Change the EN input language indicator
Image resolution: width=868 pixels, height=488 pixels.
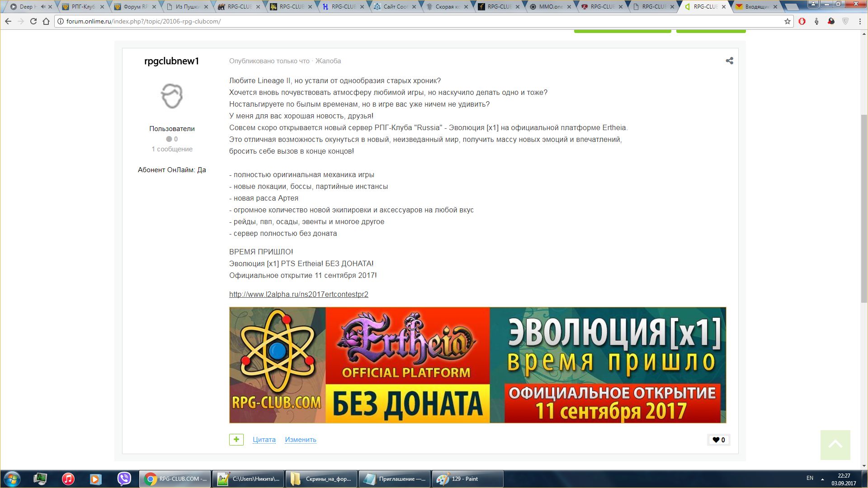tap(810, 478)
